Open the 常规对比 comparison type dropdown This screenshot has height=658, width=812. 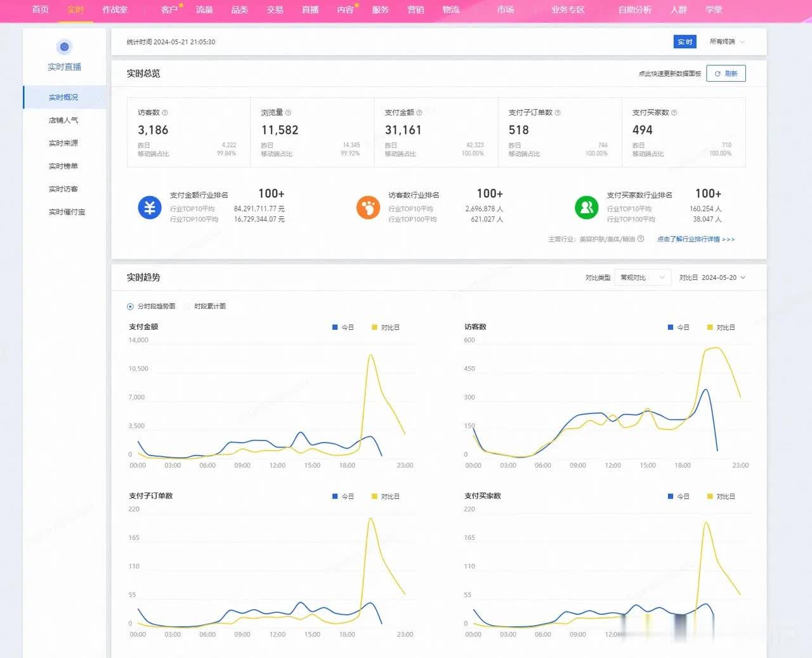point(642,277)
